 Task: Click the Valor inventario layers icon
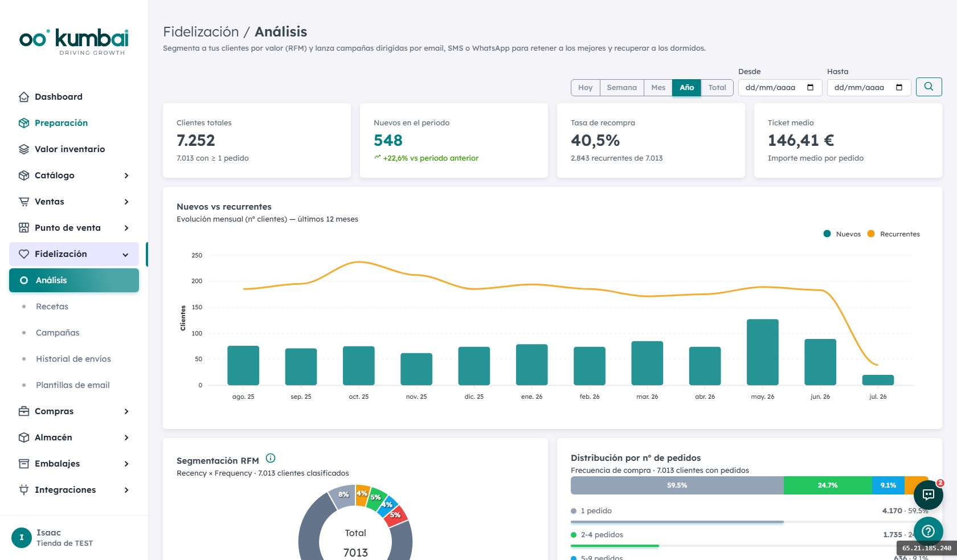click(x=24, y=149)
